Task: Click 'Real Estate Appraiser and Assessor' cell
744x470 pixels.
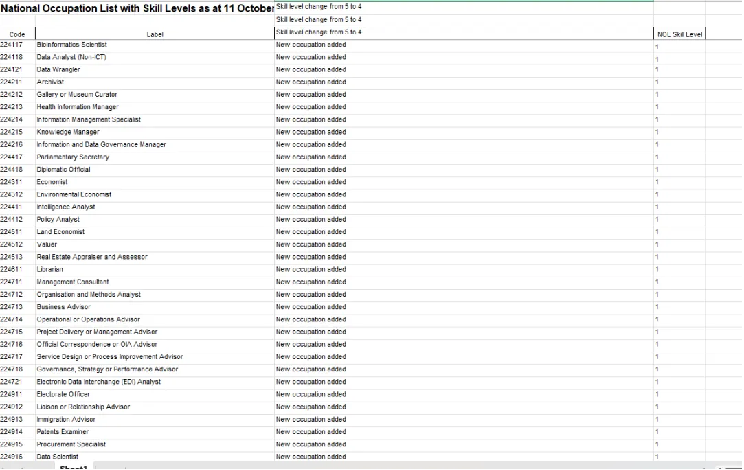Action: [92, 257]
